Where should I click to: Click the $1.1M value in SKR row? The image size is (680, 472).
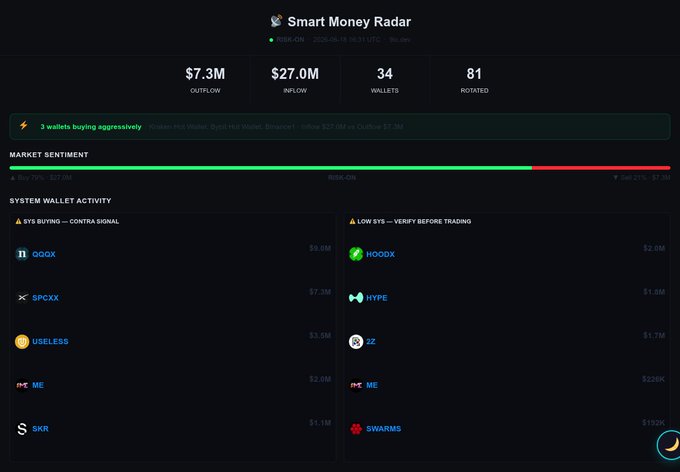[x=320, y=423]
